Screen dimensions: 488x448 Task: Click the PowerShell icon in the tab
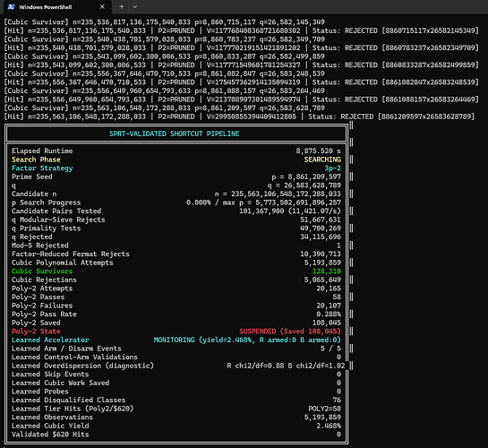[x=12, y=7]
